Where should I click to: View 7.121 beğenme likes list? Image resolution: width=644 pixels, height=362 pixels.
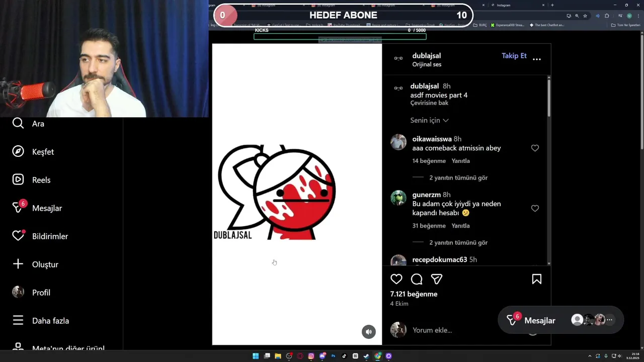pyautogui.click(x=414, y=294)
